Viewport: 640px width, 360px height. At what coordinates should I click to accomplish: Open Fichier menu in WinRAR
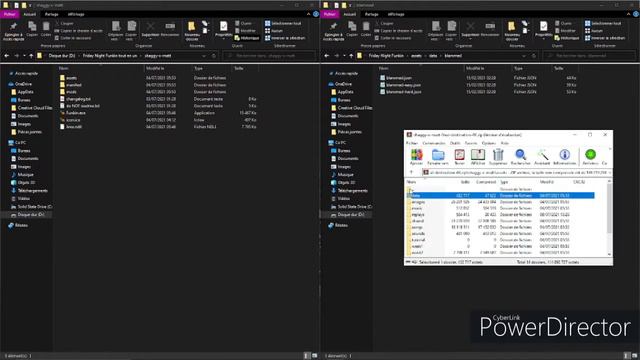412,143
